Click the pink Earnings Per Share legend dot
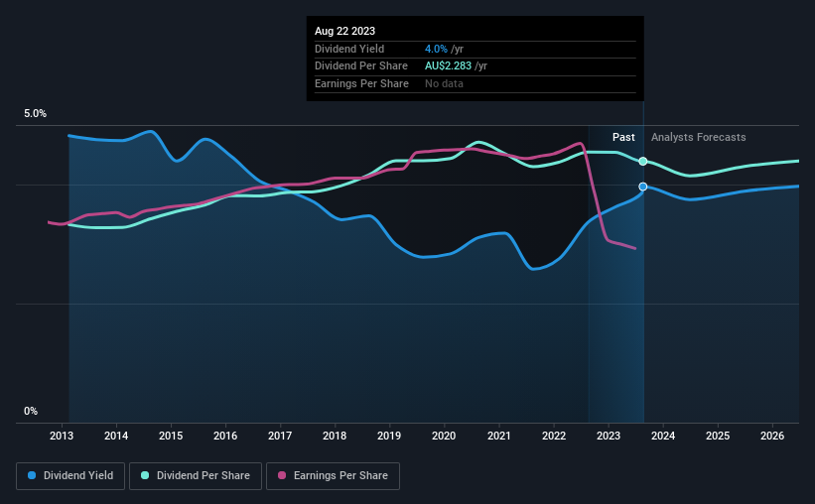Image resolution: width=815 pixels, height=504 pixels. pyautogui.click(x=282, y=475)
